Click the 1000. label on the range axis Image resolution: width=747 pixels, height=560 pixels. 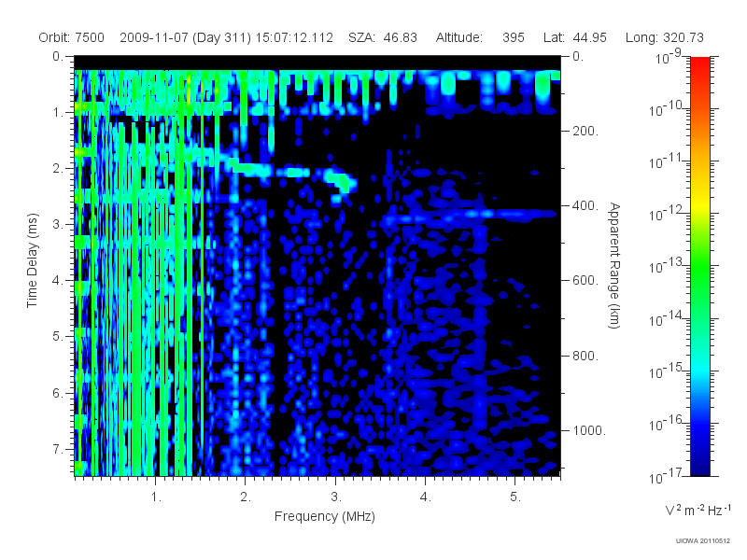click(589, 430)
